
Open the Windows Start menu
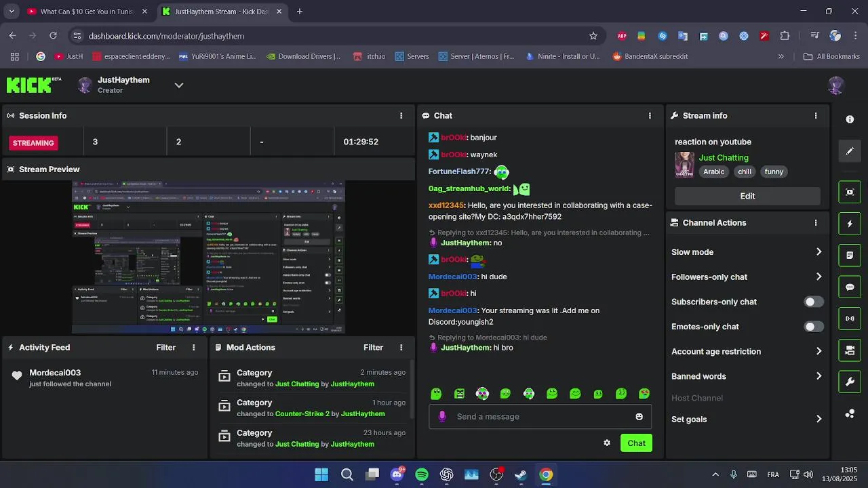(321, 474)
